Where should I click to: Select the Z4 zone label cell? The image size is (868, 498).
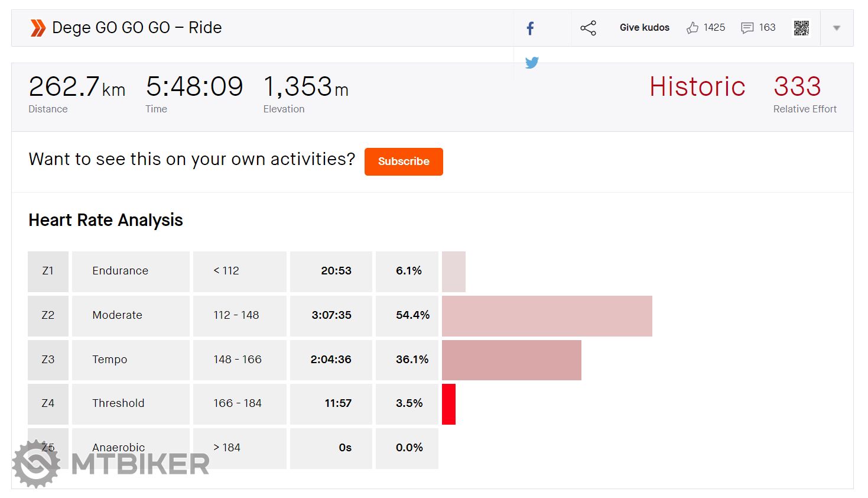pyautogui.click(x=48, y=403)
